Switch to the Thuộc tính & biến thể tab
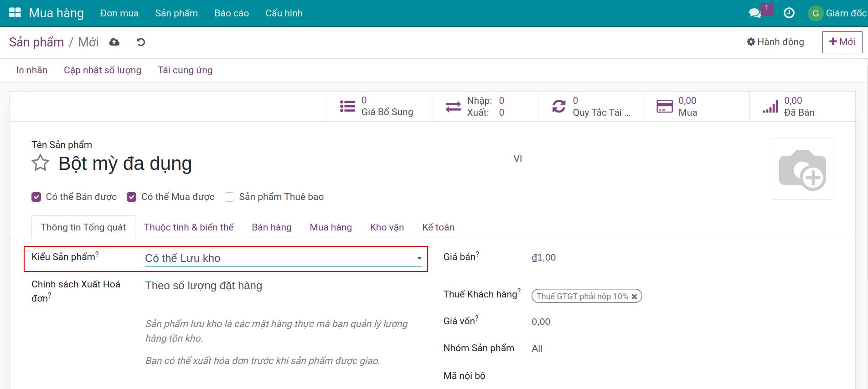The height and width of the screenshot is (389, 868). click(189, 227)
